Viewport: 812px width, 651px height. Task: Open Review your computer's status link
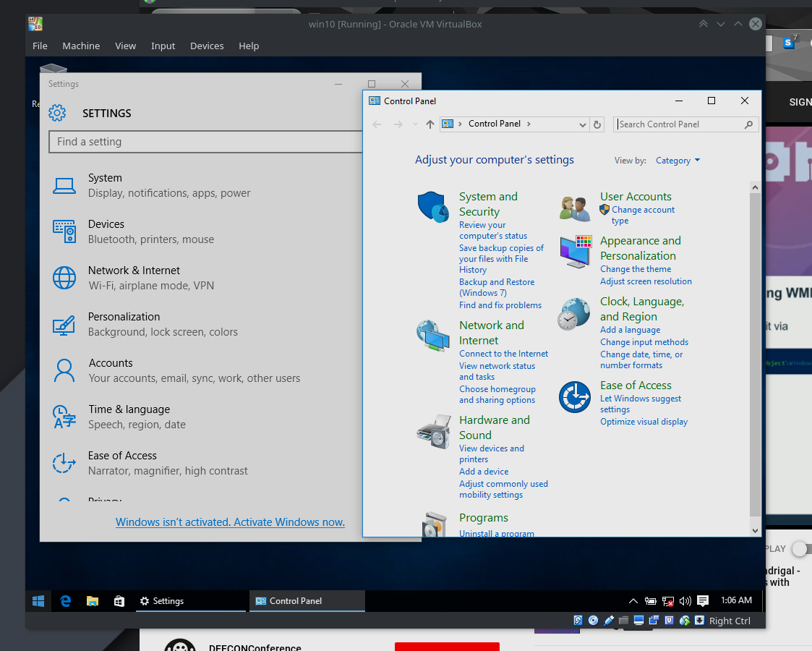(x=493, y=231)
